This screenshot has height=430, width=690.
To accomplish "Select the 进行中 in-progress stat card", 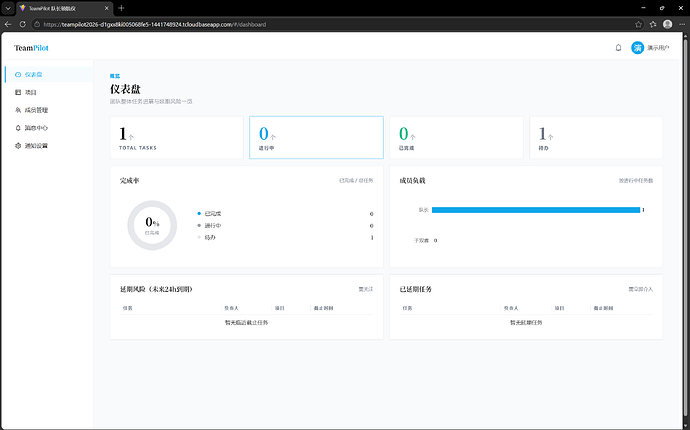I will click(x=316, y=137).
